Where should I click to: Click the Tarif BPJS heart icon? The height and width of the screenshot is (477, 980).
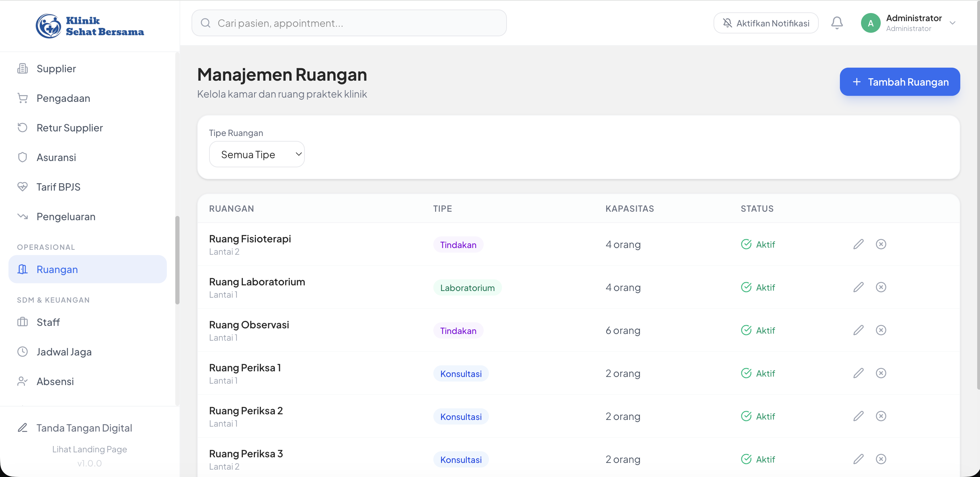point(22,186)
